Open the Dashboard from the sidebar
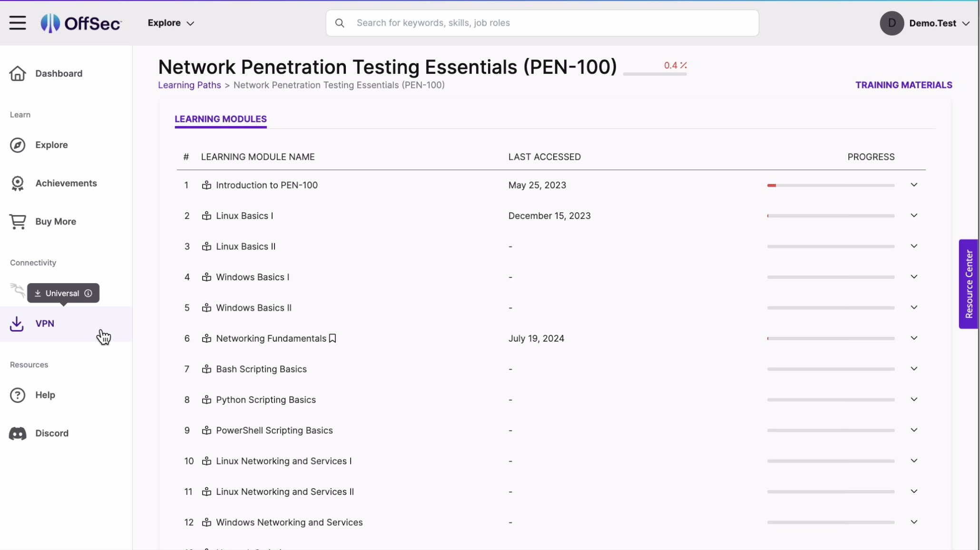Viewport: 980px width, 550px height. pos(58,73)
